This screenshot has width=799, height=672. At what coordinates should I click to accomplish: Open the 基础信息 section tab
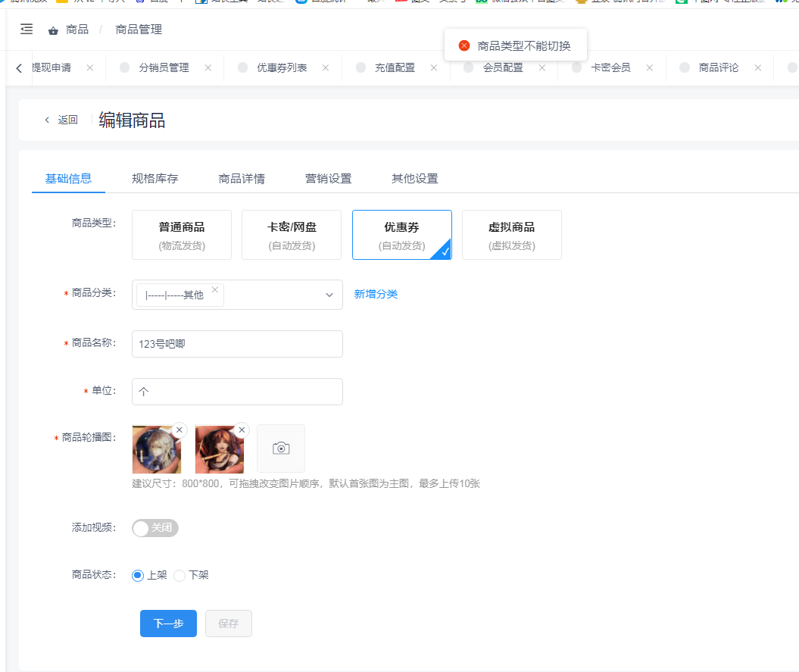[x=68, y=179]
